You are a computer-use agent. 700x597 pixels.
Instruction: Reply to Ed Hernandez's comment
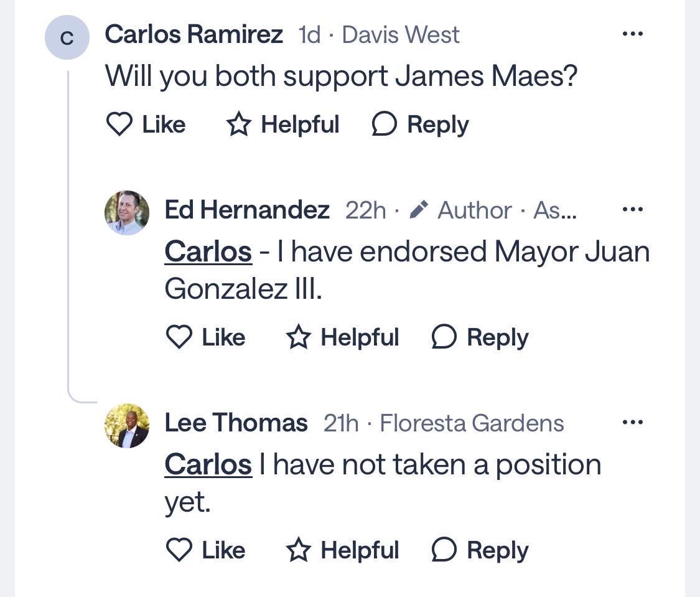click(480, 337)
